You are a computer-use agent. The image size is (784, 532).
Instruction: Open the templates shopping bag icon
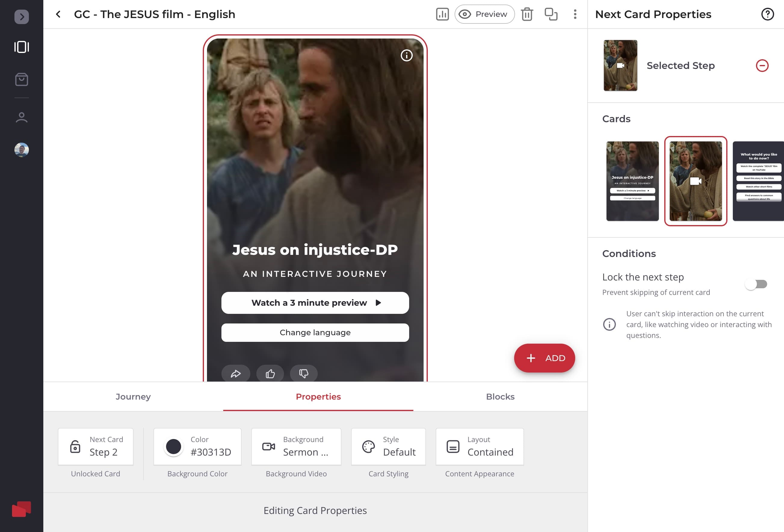click(x=22, y=80)
